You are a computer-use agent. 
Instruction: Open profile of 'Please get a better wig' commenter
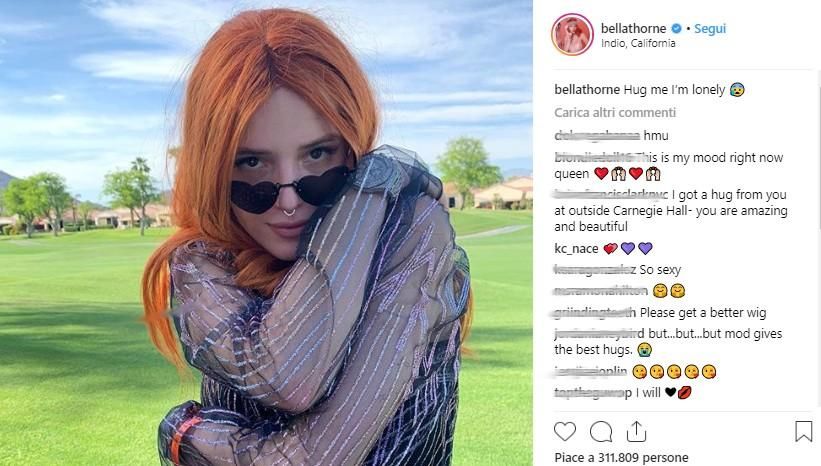(595, 313)
